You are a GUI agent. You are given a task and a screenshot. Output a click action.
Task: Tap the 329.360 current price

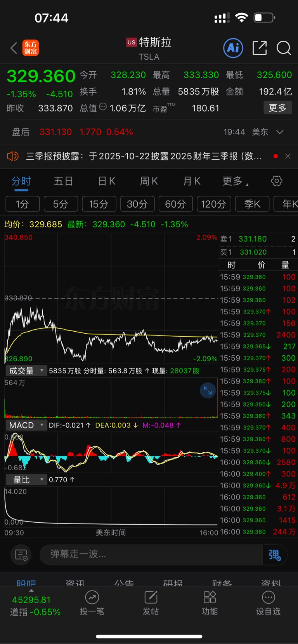41,76
